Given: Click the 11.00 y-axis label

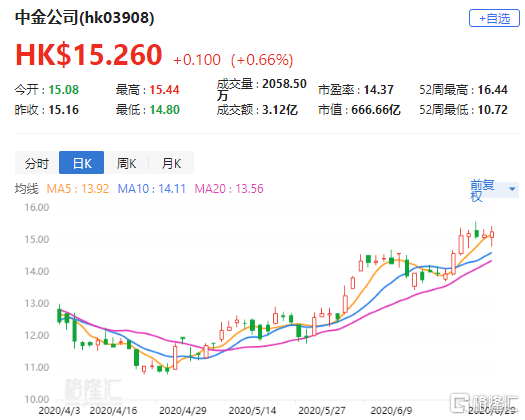Looking at the screenshot, I should point(37,367).
